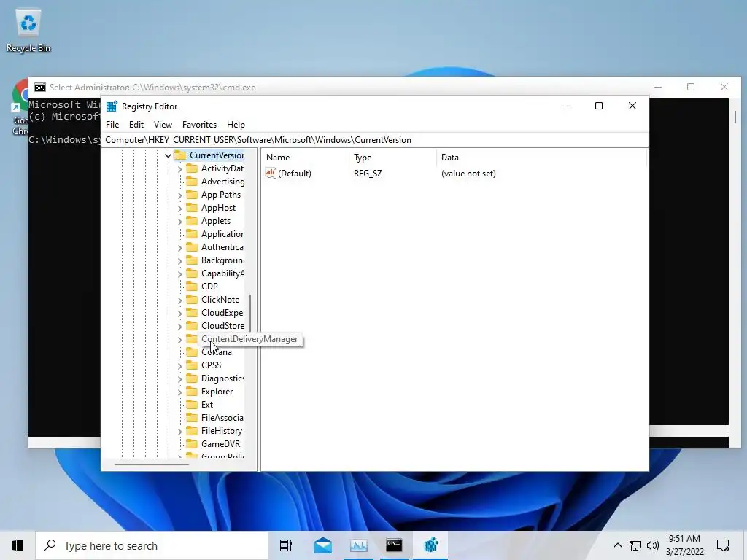Expand the ContentDeliveryManager key
Image resolution: width=747 pixels, height=560 pixels.
coord(179,340)
